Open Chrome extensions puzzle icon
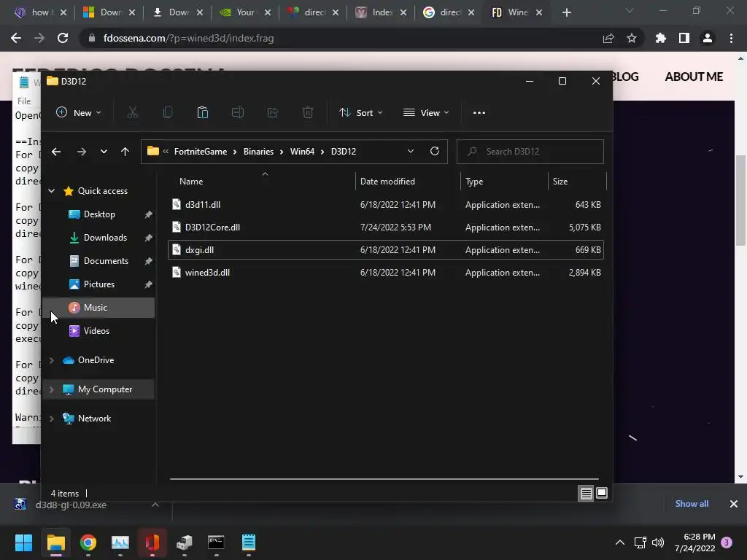 pyautogui.click(x=661, y=38)
